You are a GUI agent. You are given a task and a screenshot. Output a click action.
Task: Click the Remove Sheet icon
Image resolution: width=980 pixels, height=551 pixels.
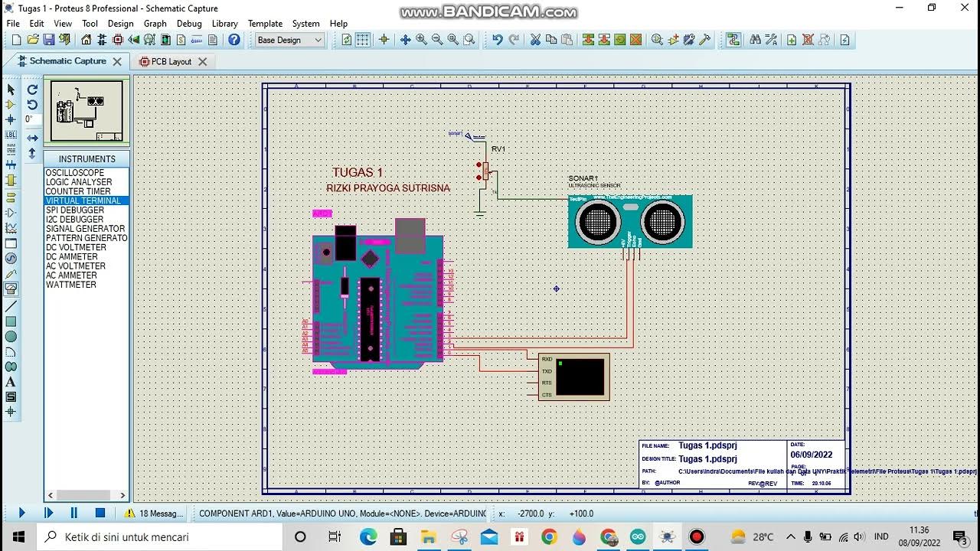pos(808,40)
